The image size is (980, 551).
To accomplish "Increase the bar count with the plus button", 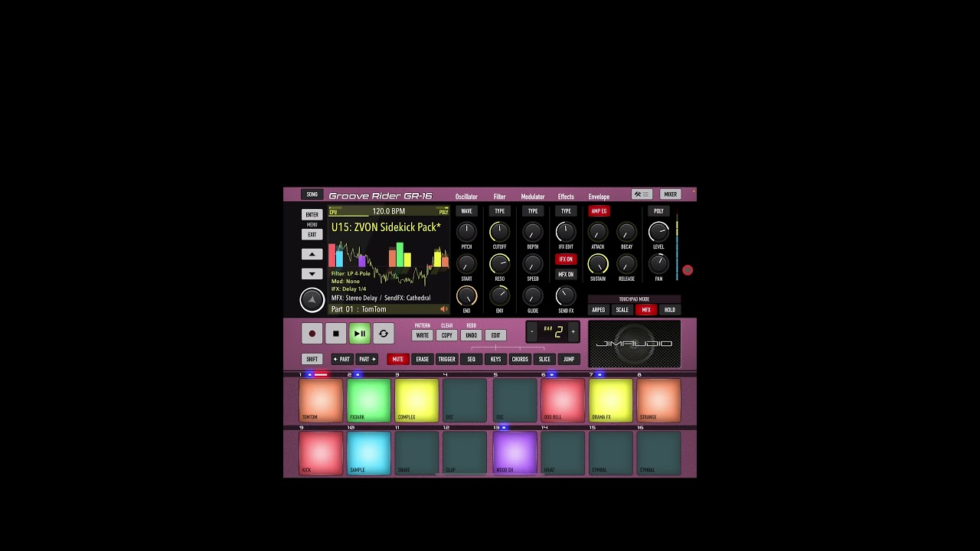I will [x=573, y=331].
